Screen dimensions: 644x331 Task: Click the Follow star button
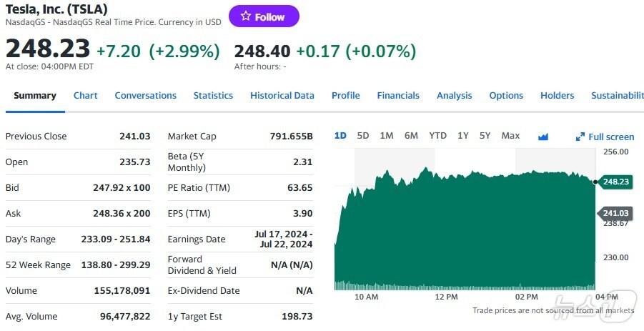(x=263, y=16)
